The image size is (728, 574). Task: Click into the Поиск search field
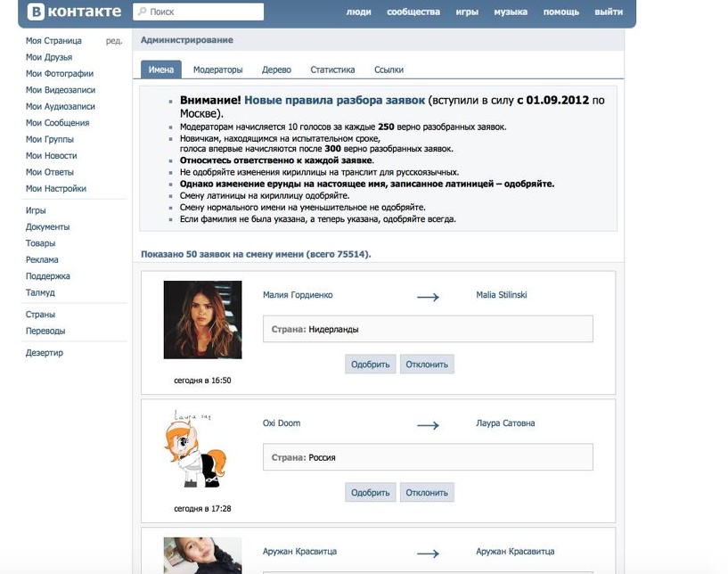pyautogui.click(x=205, y=12)
